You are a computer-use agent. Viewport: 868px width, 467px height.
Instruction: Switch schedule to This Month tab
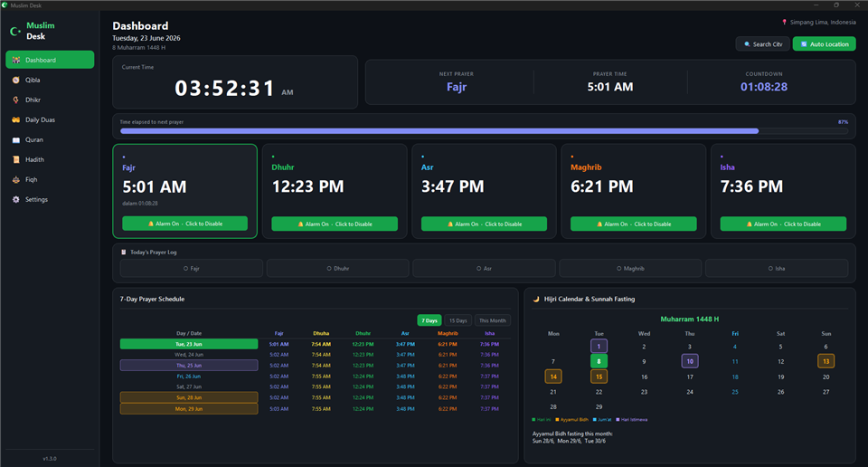pyautogui.click(x=492, y=320)
